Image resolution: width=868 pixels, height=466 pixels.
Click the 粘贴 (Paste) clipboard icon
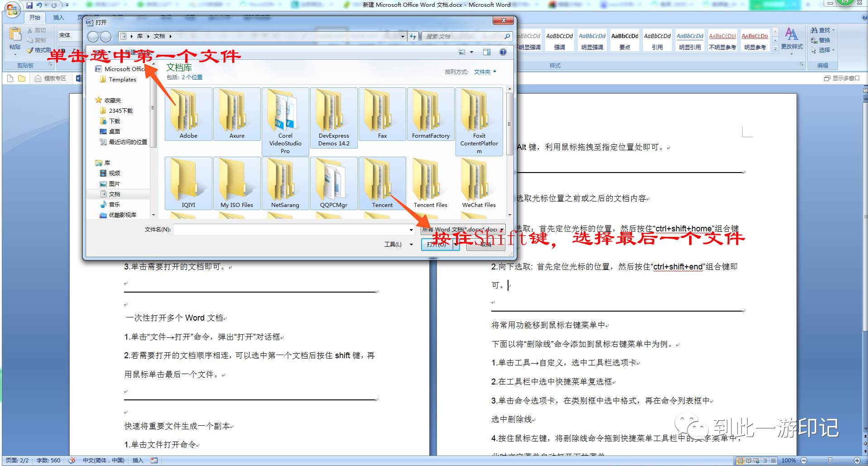(x=15, y=34)
